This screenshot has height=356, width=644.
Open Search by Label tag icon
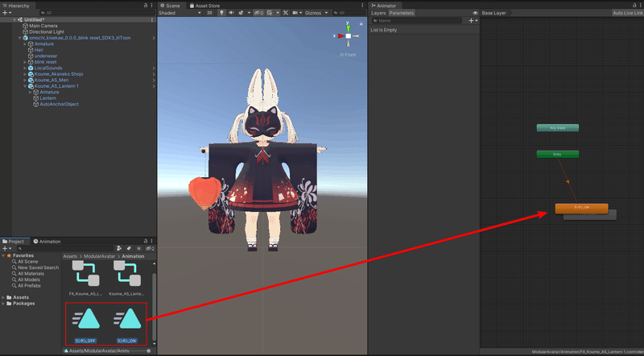click(129, 248)
